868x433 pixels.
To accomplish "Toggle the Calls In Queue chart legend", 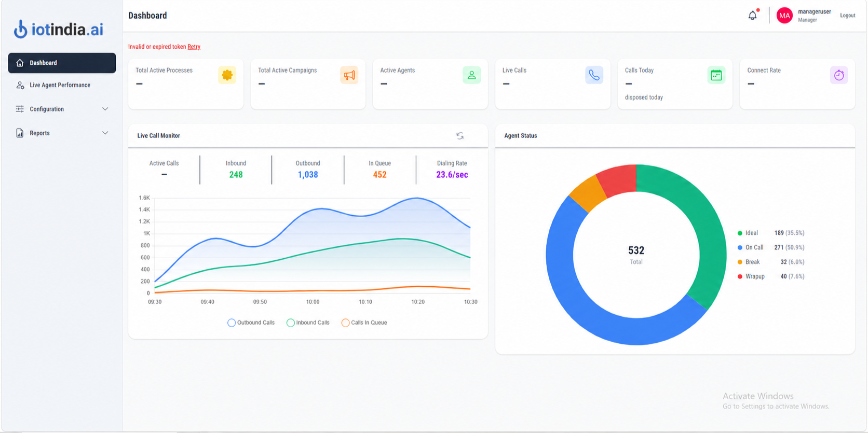I will (x=364, y=323).
